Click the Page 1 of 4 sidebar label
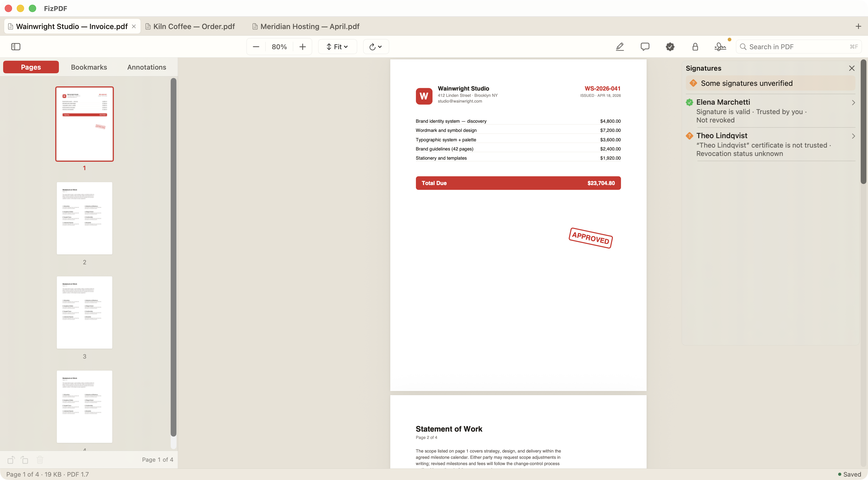Viewport: 868px width, 480px height. (157, 459)
